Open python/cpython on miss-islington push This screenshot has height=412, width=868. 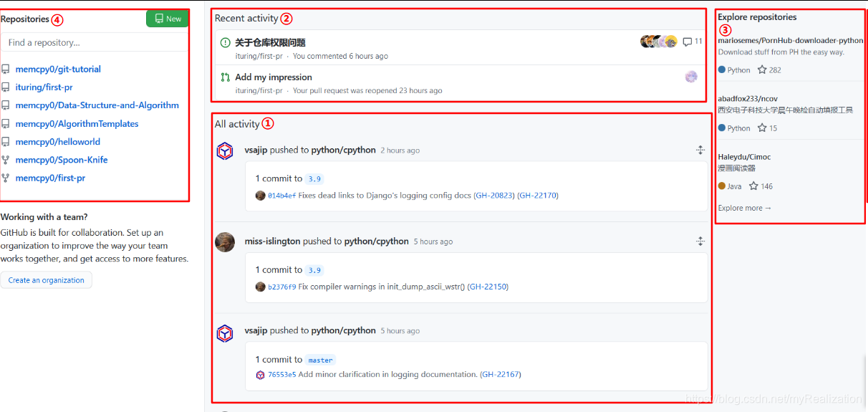click(x=377, y=241)
